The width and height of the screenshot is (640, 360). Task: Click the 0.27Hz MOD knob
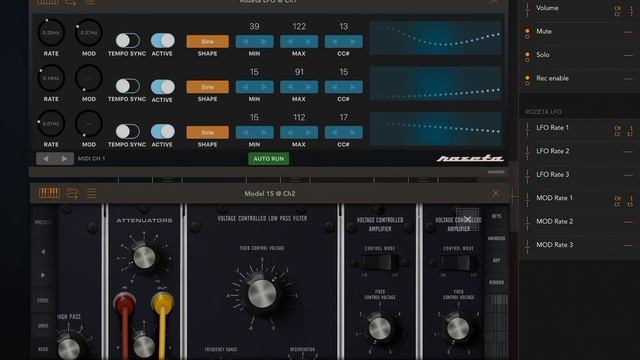[89, 32]
